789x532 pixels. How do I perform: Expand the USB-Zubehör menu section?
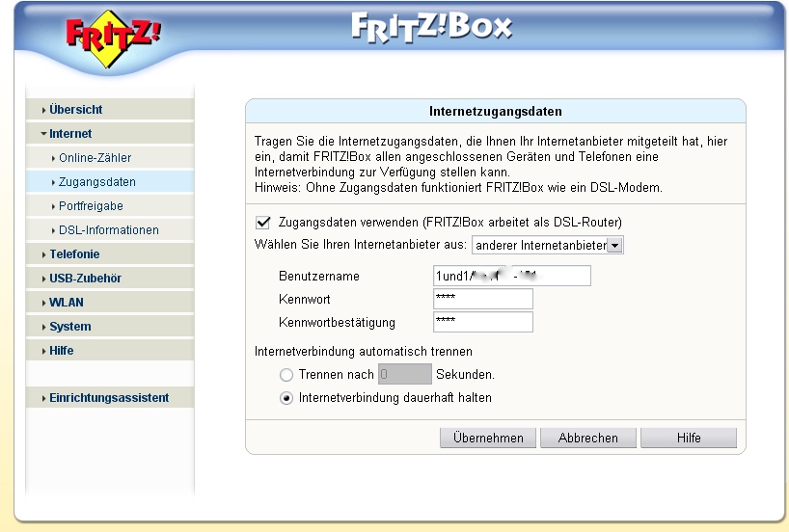[110, 279]
